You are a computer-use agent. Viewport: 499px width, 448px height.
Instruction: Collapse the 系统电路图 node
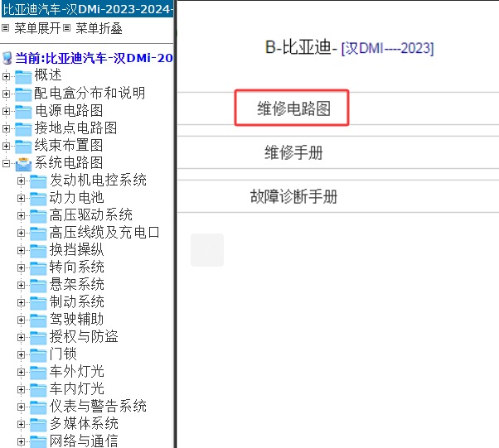[6, 163]
